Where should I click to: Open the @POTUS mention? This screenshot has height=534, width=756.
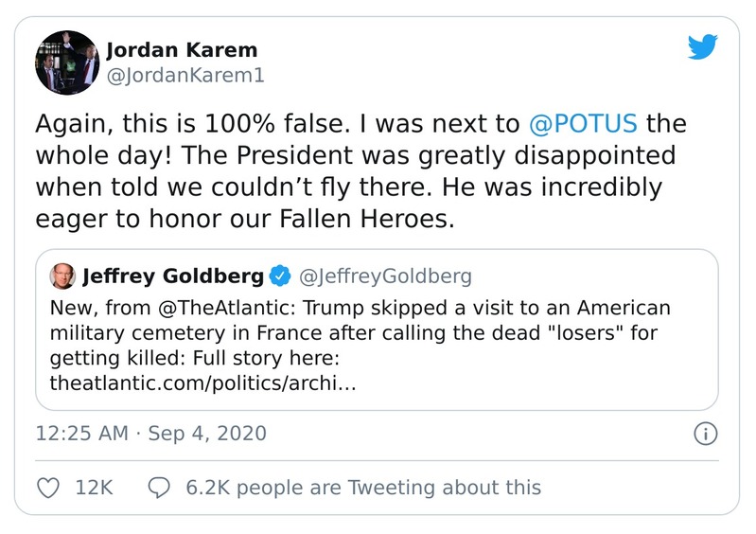582,124
